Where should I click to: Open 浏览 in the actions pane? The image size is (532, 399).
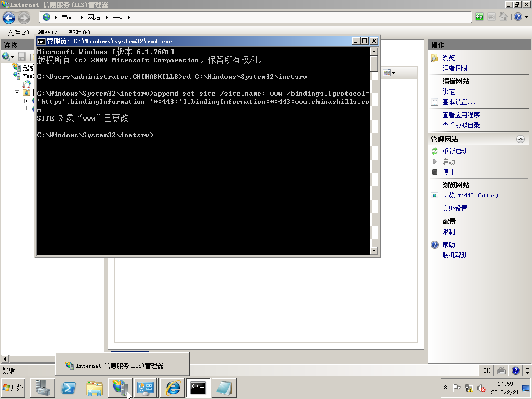448,58
